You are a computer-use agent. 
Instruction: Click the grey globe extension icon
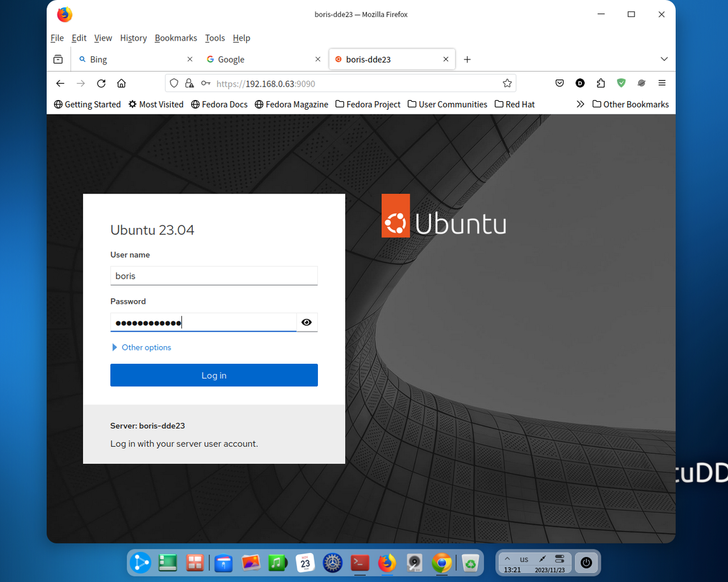coord(641,83)
